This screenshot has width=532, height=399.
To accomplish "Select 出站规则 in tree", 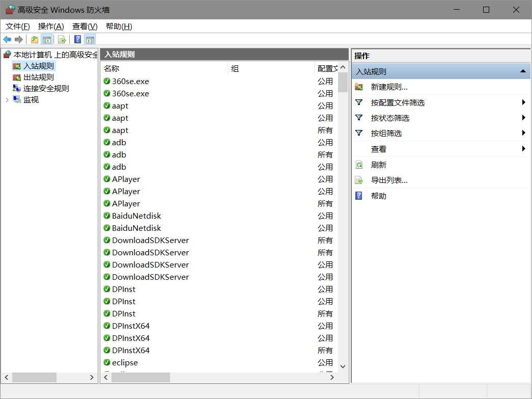I will coord(38,77).
